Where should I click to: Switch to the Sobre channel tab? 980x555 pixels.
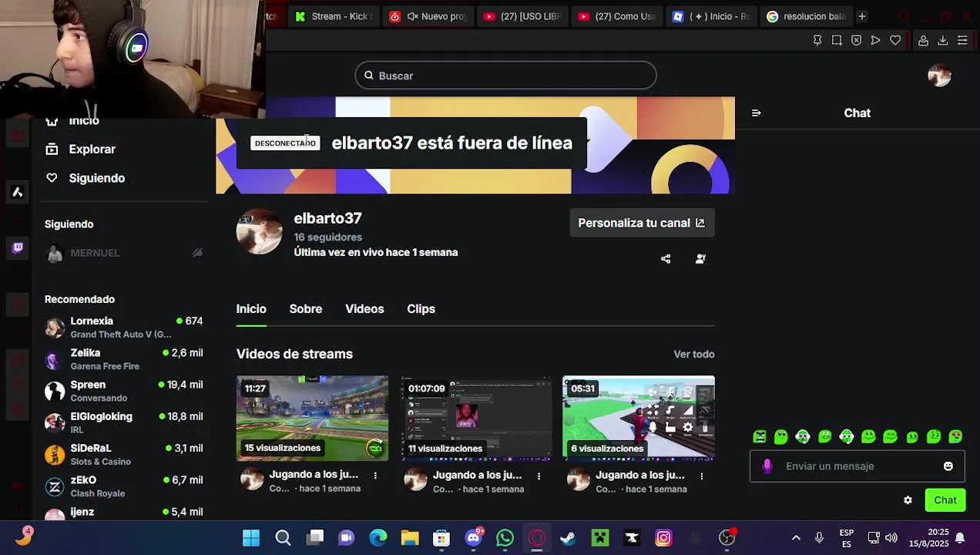pyautogui.click(x=306, y=309)
